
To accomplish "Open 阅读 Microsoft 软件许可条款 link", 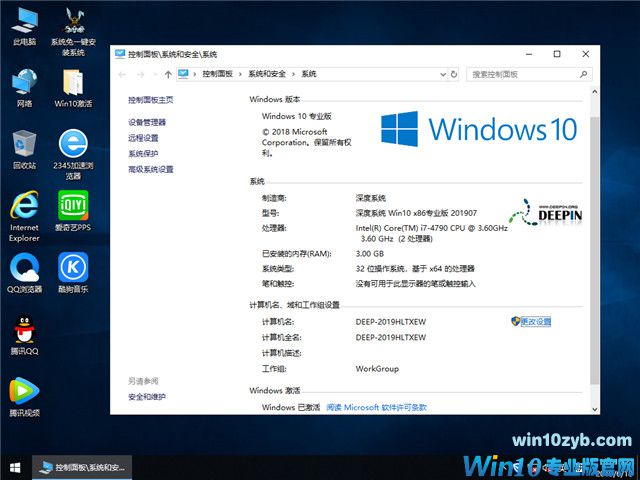I will click(x=376, y=407).
